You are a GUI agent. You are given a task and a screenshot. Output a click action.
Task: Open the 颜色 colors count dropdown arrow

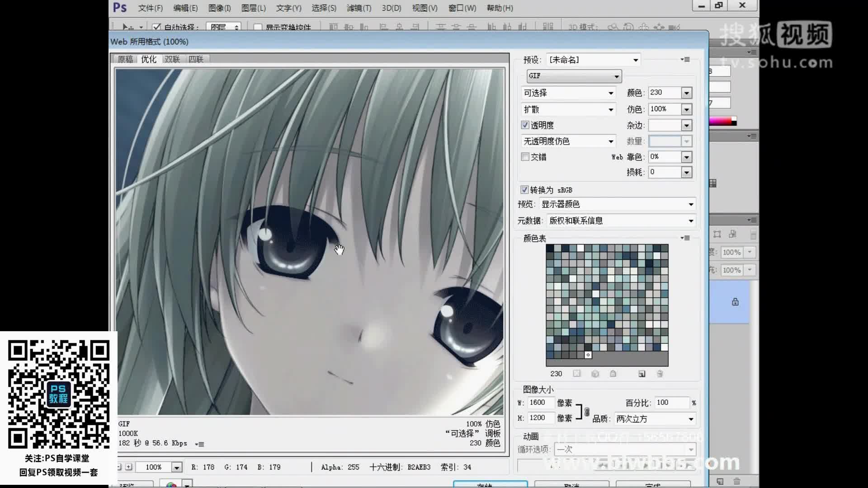pyautogui.click(x=687, y=93)
